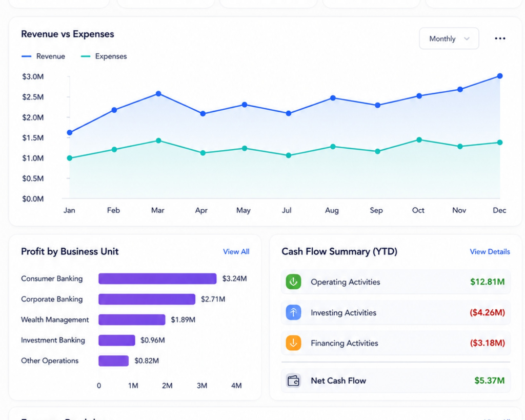
Task: Select the Financing Activities row label
Action: [344, 343]
